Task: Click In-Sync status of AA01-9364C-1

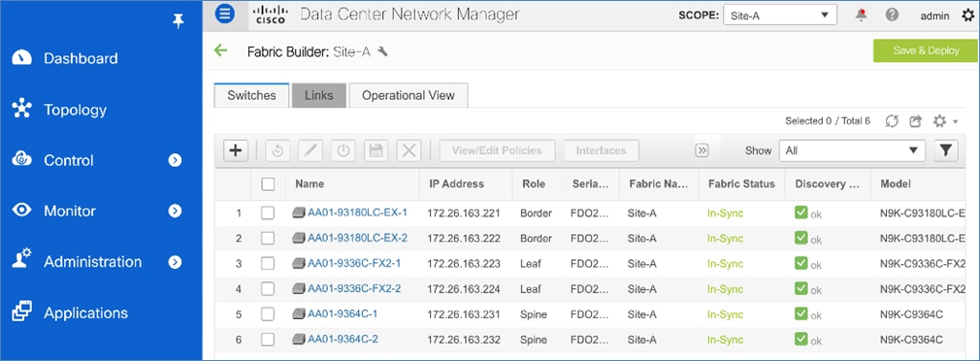Action: coord(725,314)
